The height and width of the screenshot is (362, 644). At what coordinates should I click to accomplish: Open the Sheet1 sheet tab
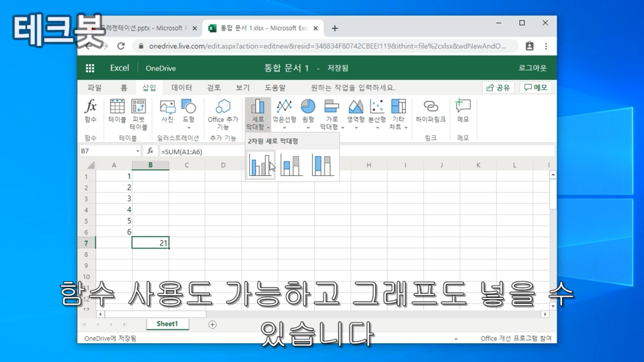(167, 324)
